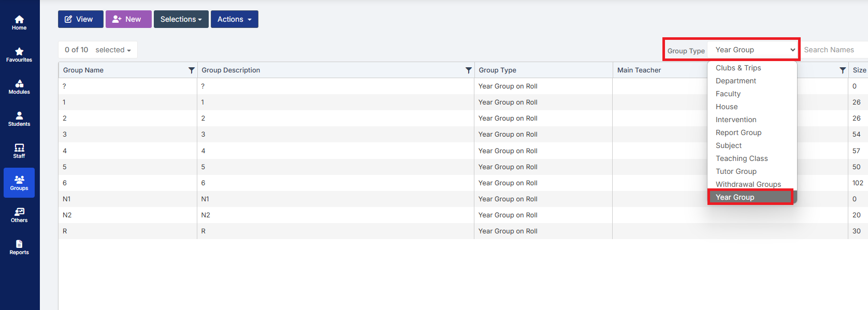Choose Tutor Group from the list
This screenshot has width=868, height=310.
click(x=736, y=171)
